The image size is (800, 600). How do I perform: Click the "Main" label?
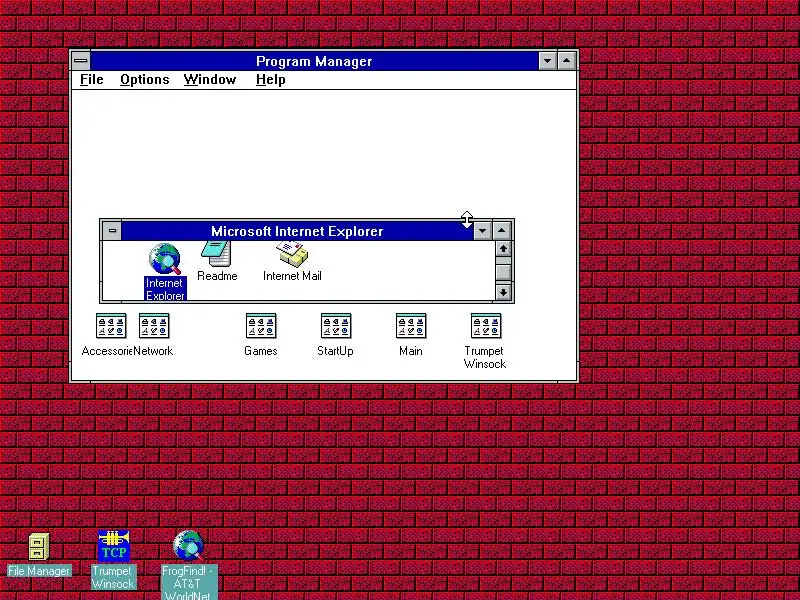pos(411,351)
